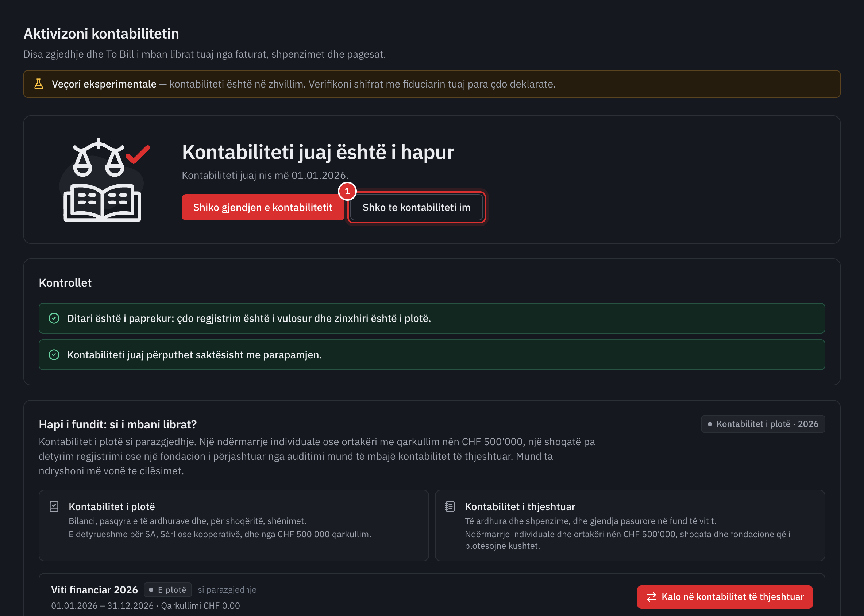Click "Shko te kontabiliteti im" button
This screenshot has width=864, height=616.
[416, 208]
